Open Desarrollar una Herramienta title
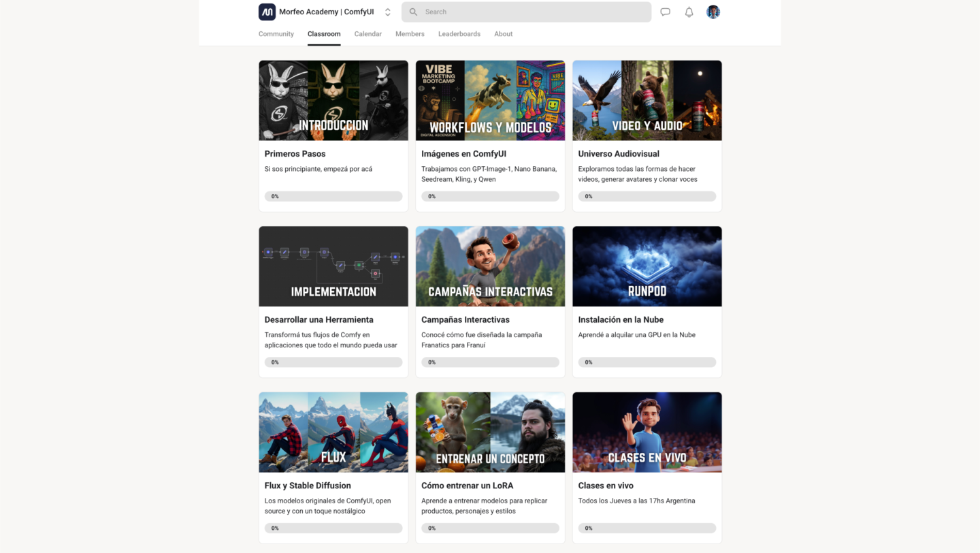980x553 pixels. (319, 319)
